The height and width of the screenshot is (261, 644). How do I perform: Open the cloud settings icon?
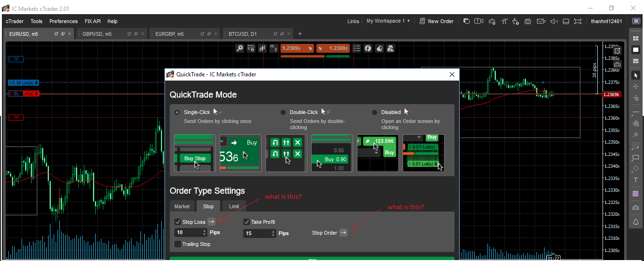tap(492, 21)
